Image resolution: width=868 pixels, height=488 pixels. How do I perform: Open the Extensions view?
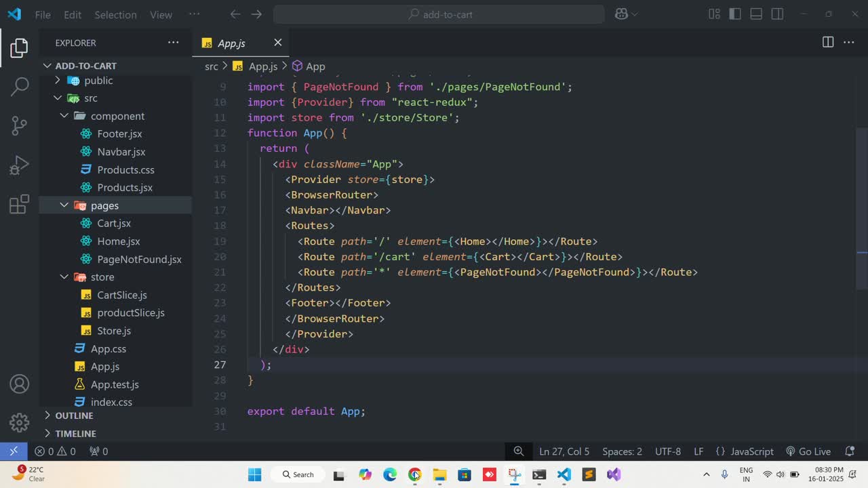pyautogui.click(x=20, y=204)
